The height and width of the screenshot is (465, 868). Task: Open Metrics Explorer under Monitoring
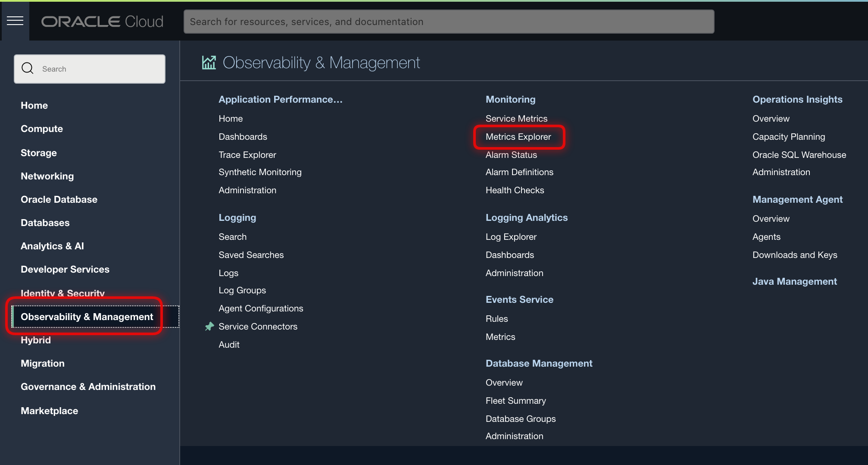point(518,137)
